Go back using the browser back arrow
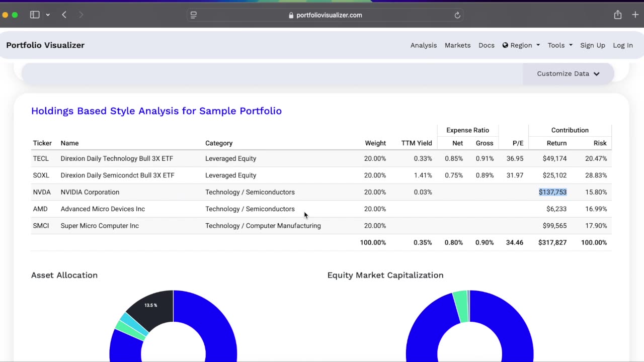Viewport: 644px width, 362px height. point(64,15)
